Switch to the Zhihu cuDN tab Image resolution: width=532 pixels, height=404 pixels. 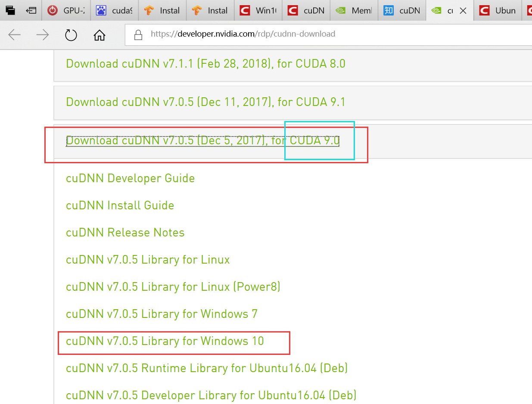tap(401, 10)
